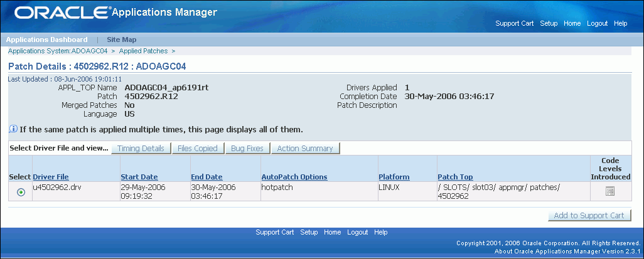This screenshot has width=644, height=259.
Task: Go to Home in the header
Action: point(572,23)
